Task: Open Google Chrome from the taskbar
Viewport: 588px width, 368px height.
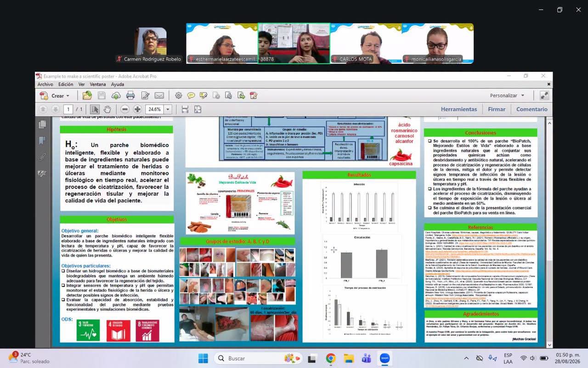Action: tap(331, 358)
